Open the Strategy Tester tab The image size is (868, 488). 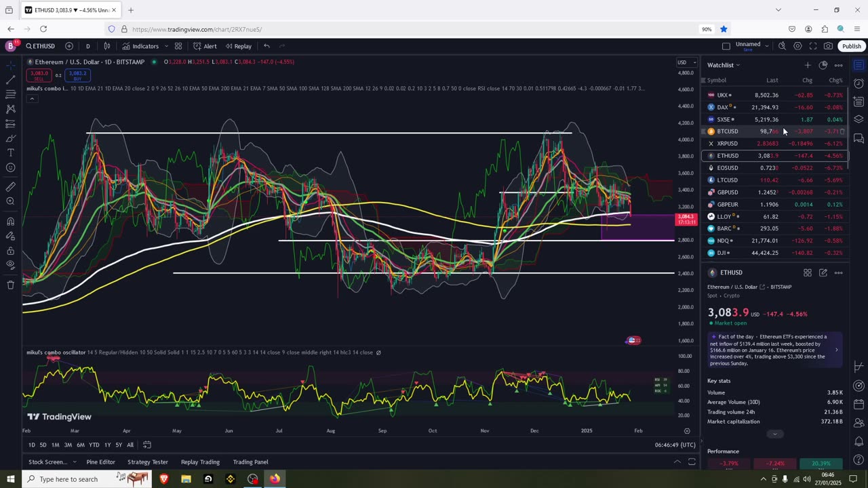[x=148, y=462]
